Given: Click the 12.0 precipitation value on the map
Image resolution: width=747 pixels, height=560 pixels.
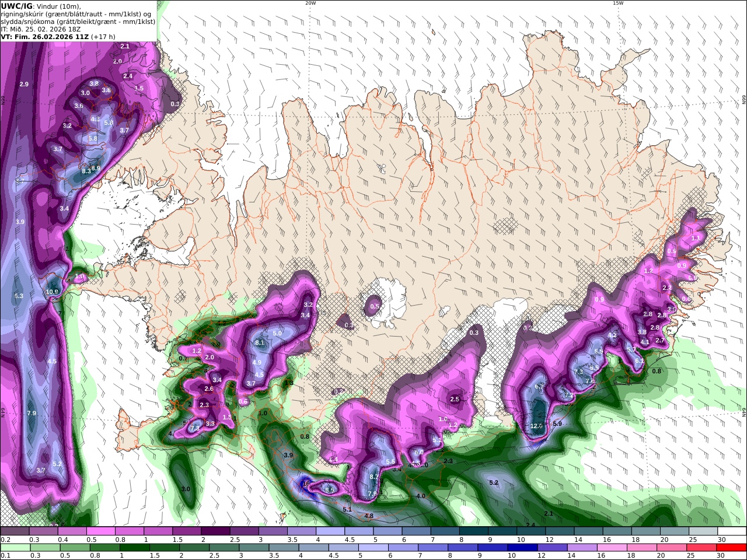Looking at the screenshot, I should tap(536, 426).
